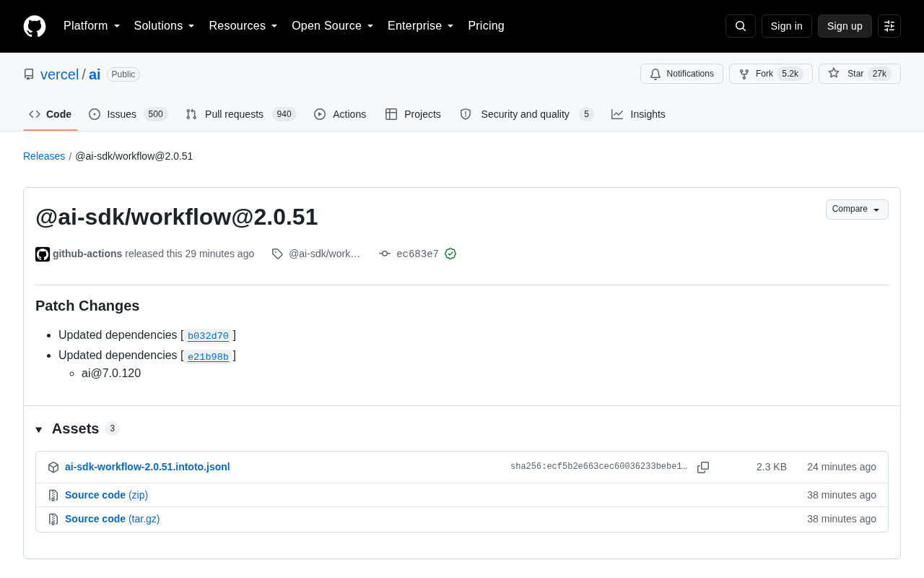Expand the Solutions menu
Screen dimensions: 924x578
164,26
